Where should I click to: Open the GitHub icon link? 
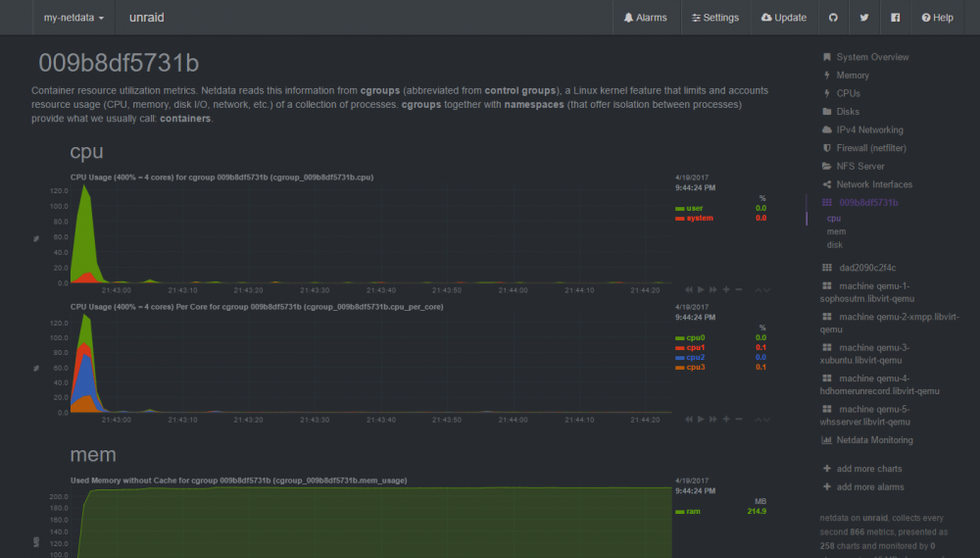tap(833, 18)
